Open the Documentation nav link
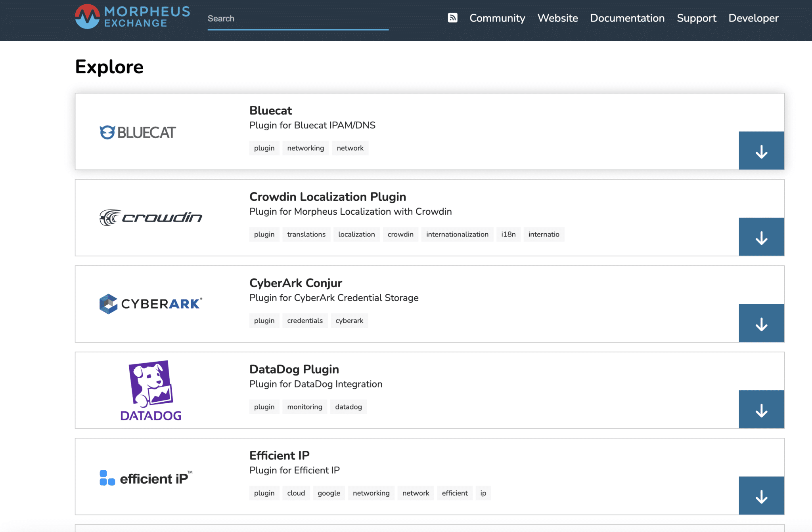 click(627, 18)
